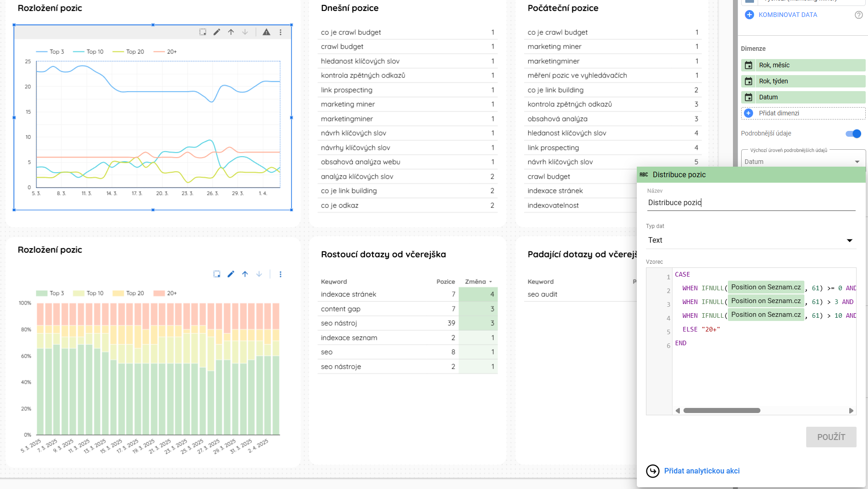868x489 pixels.
Task: Open default drill-down level Datum dropdown
Action: point(803,162)
